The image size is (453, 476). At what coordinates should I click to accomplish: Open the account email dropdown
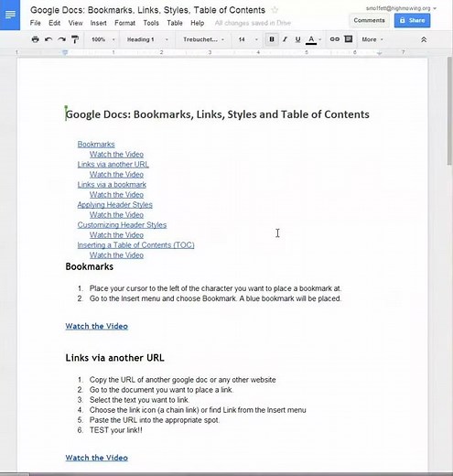pos(401,8)
